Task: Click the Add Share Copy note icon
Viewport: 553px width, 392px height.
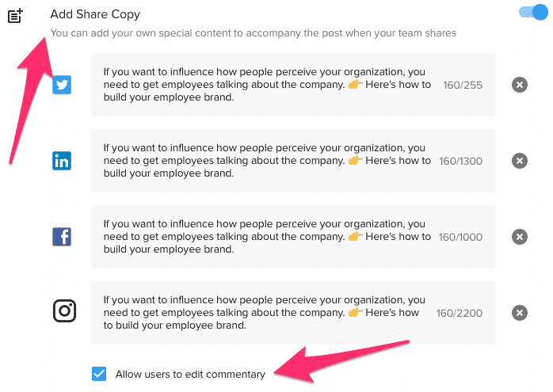Action: point(16,15)
